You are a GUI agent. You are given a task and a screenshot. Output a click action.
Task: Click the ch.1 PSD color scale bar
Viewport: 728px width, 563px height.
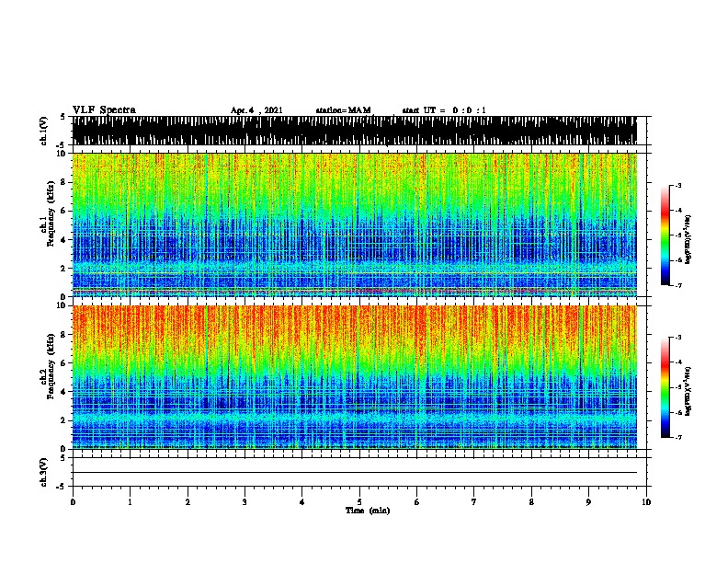click(x=665, y=236)
